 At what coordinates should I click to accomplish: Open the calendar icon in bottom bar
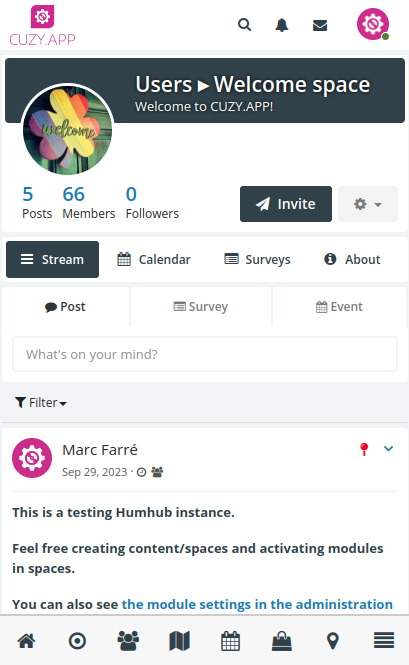click(230, 641)
